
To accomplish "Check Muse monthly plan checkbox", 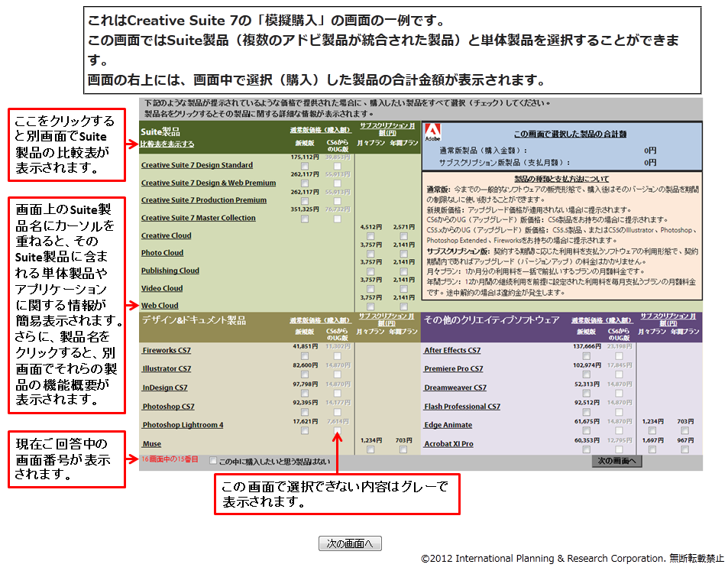I will [370, 449].
